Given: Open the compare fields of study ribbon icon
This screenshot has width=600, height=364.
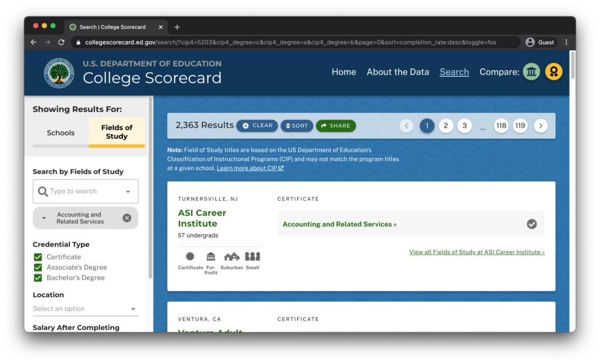Looking at the screenshot, I should click(554, 72).
